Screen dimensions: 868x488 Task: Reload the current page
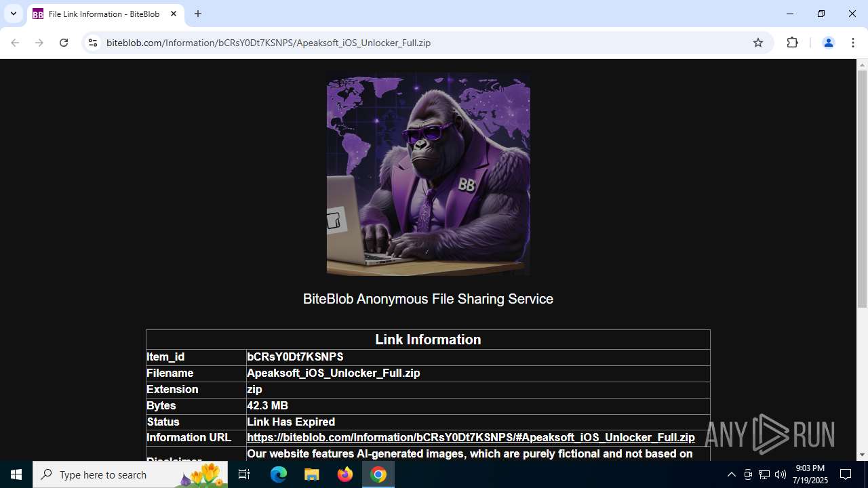click(64, 43)
